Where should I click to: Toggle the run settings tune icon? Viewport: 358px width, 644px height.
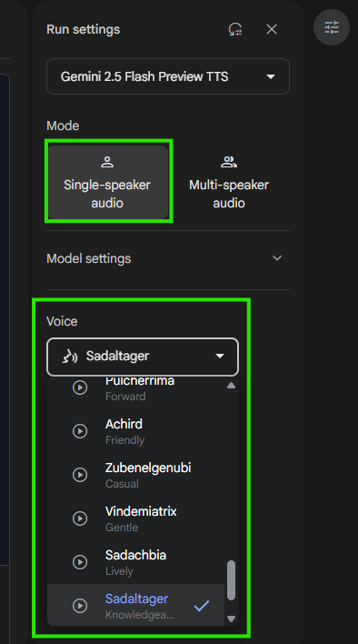pos(332,27)
